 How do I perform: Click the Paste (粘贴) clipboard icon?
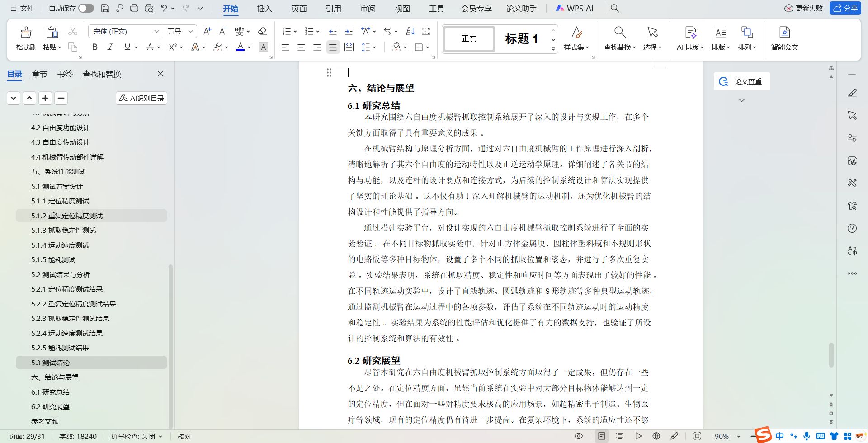pos(52,32)
